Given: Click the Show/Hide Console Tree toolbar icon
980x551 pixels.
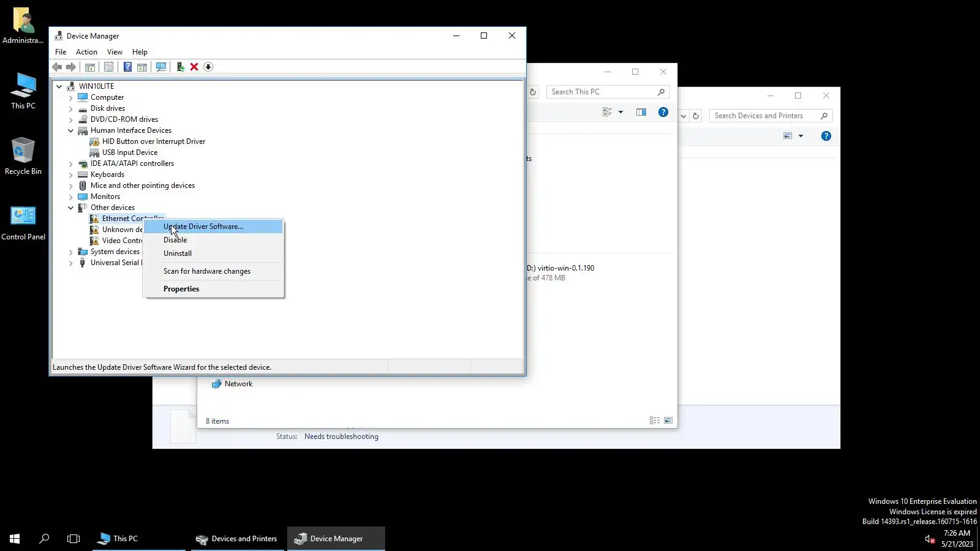Looking at the screenshot, I should pyautogui.click(x=90, y=67).
